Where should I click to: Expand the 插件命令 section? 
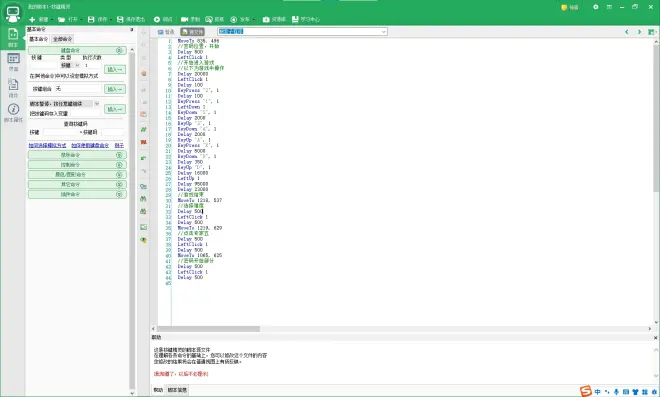[77, 194]
